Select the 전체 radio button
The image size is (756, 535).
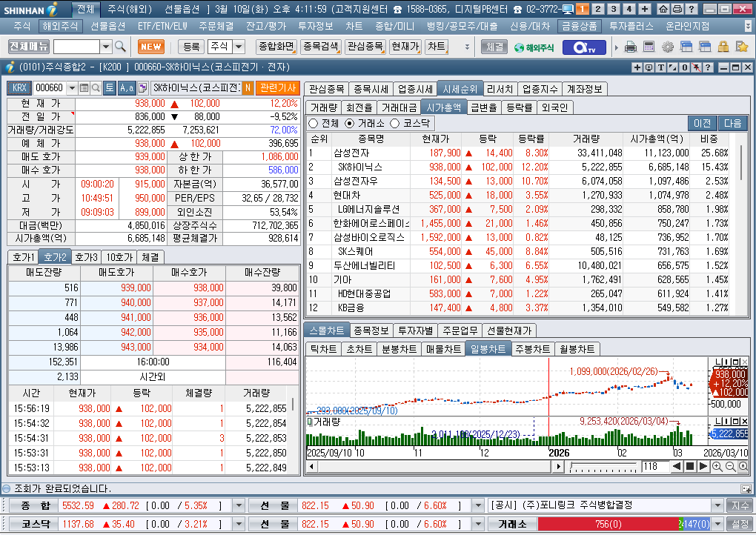tap(313, 124)
